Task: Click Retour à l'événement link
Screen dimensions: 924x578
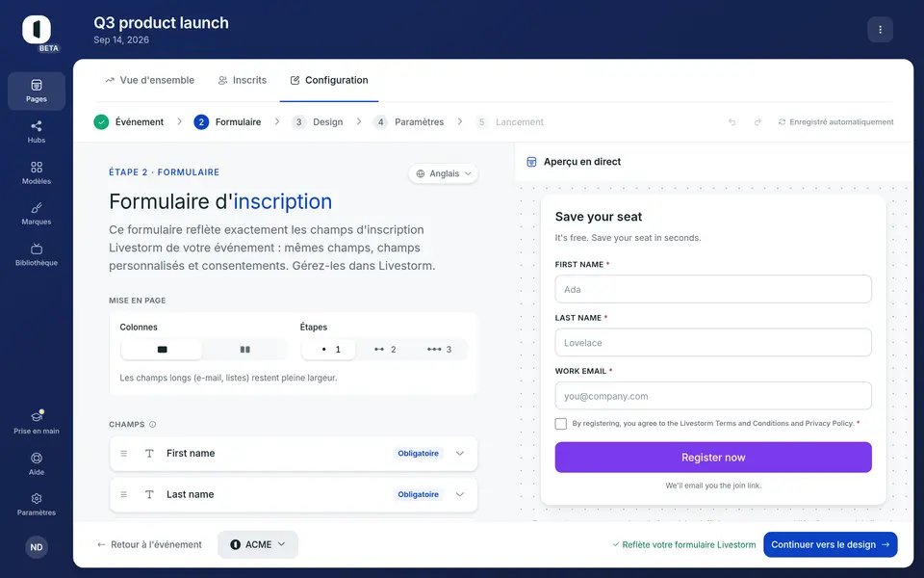Action: 149,544
